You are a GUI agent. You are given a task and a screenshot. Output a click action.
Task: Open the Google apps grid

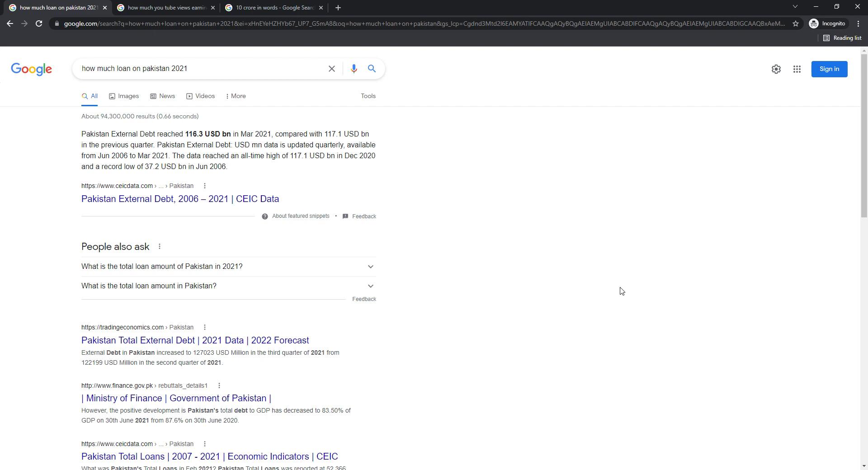[797, 69]
